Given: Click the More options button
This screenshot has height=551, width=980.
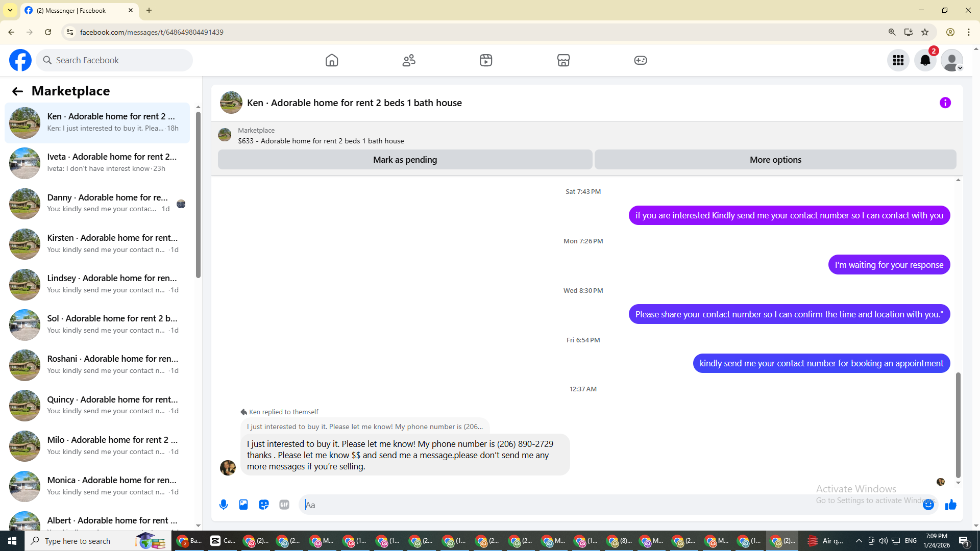Looking at the screenshot, I should pyautogui.click(x=775, y=160).
